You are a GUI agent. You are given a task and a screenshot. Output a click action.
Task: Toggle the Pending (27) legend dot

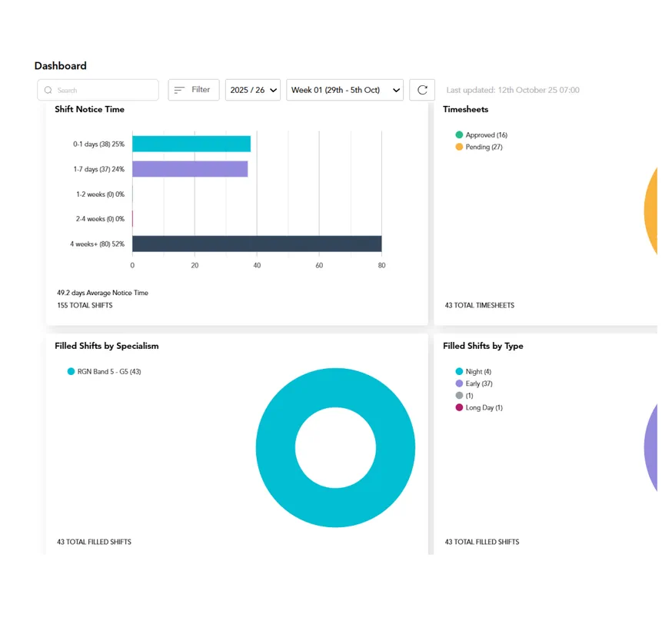coord(459,147)
